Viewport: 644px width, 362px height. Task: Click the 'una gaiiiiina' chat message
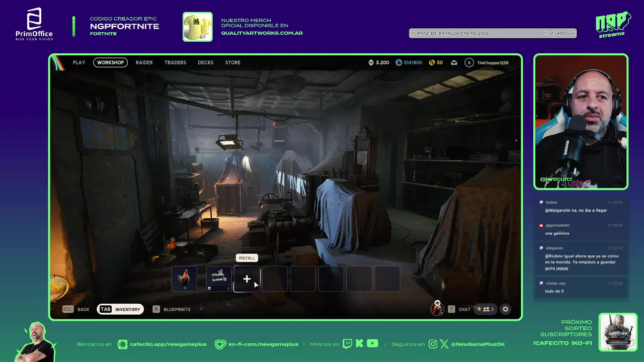coord(557,233)
